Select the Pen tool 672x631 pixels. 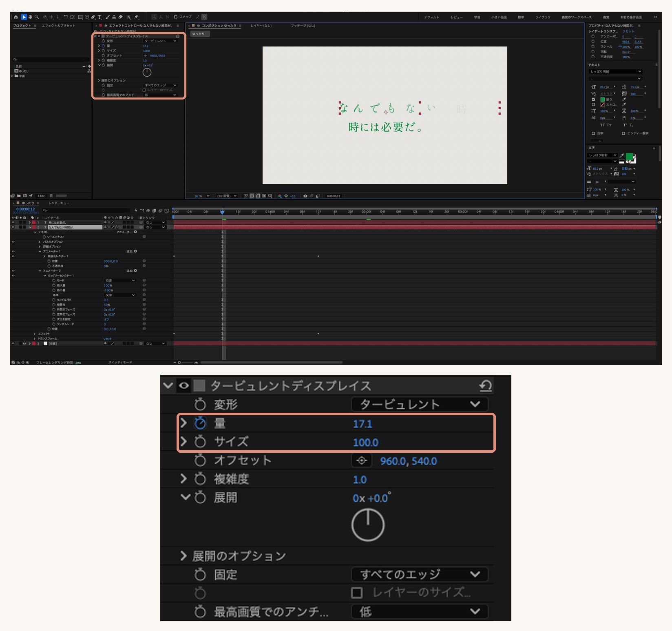(93, 17)
